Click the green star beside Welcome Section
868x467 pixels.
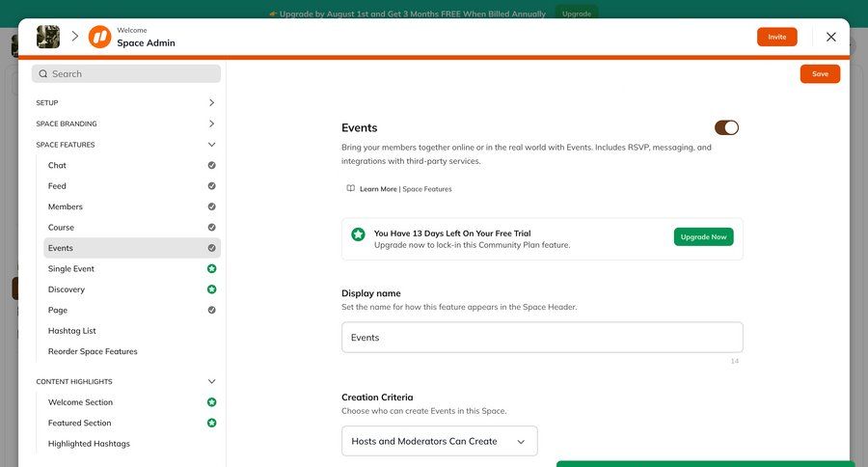pos(211,402)
